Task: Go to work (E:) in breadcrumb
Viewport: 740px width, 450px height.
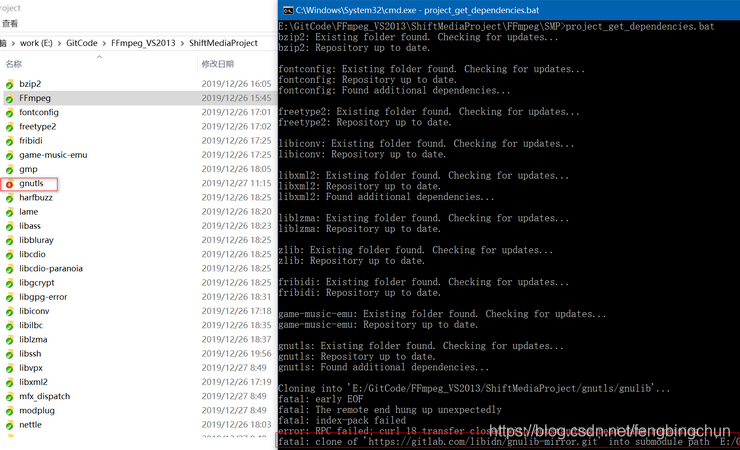Action: tap(36, 43)
